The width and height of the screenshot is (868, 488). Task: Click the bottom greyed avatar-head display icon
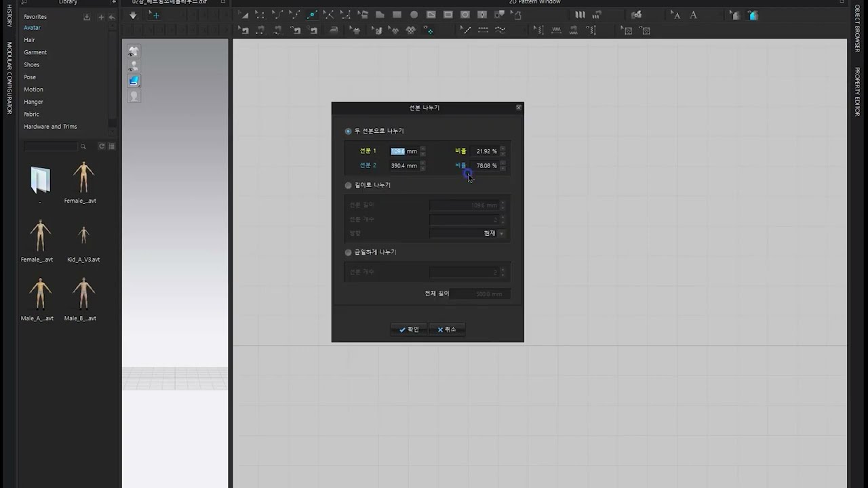click(x=134, y=96)
